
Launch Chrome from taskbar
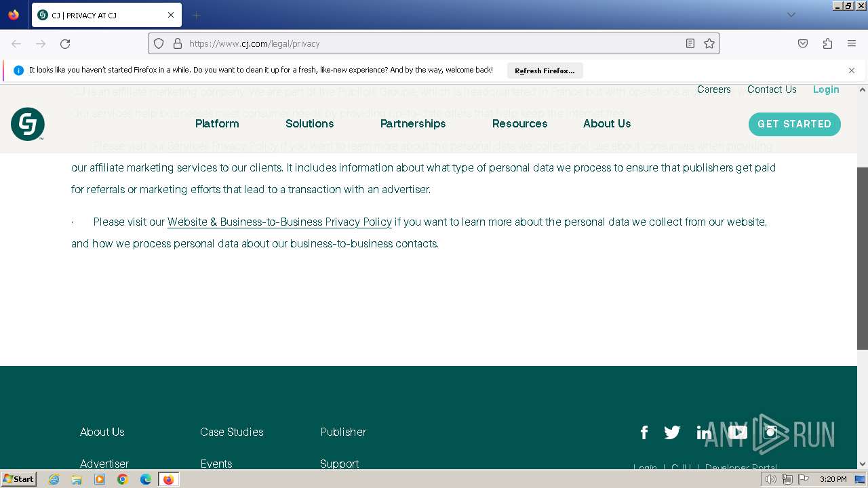pos(123,479)
